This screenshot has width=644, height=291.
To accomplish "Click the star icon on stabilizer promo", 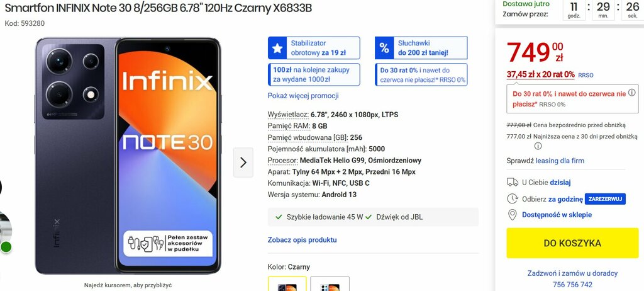I will pyautogui.click(x=277, y=48).
